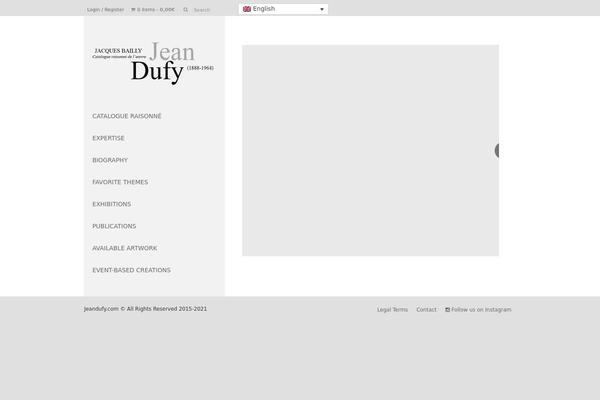Open the English language dropdown
The image size is (600, 400).
point(283,9)
